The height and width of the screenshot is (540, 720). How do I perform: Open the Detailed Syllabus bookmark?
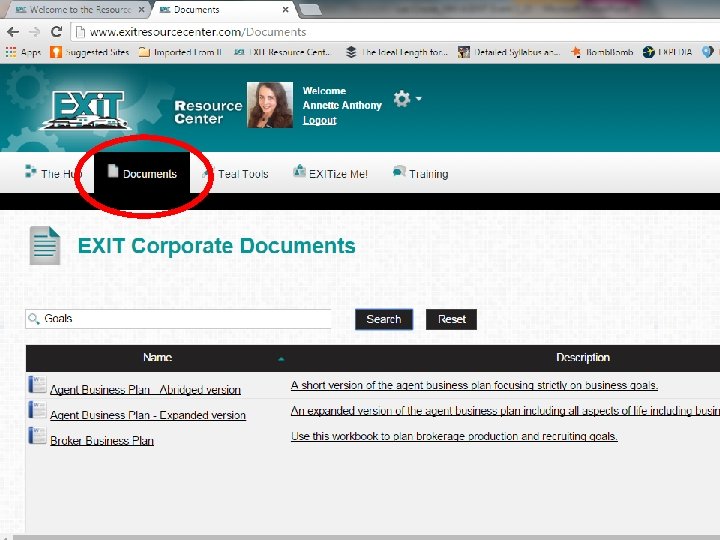509,52
